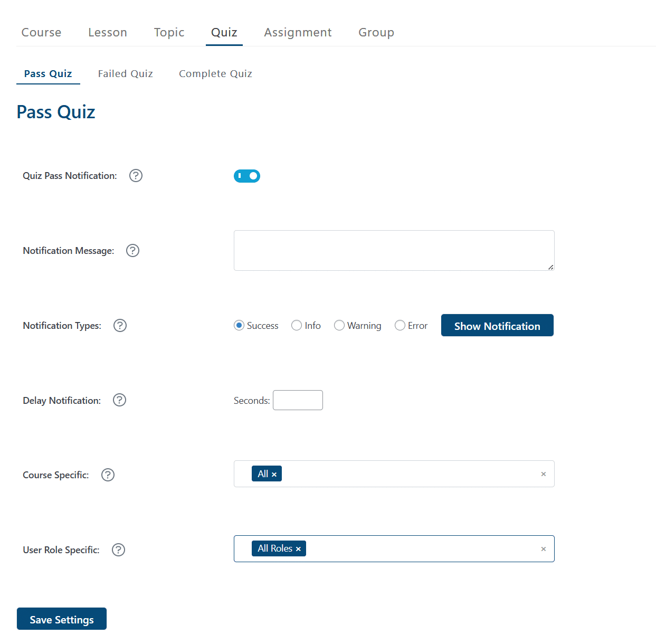This screenshot has width=656, height=644.
Task: Select the Info notification type
Action: [x=297, y=325]
